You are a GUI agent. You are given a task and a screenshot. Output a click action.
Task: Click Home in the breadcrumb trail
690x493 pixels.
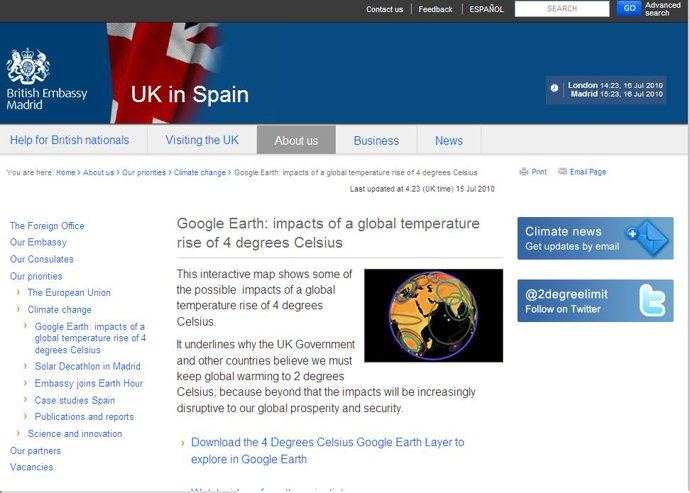[66, 172]
